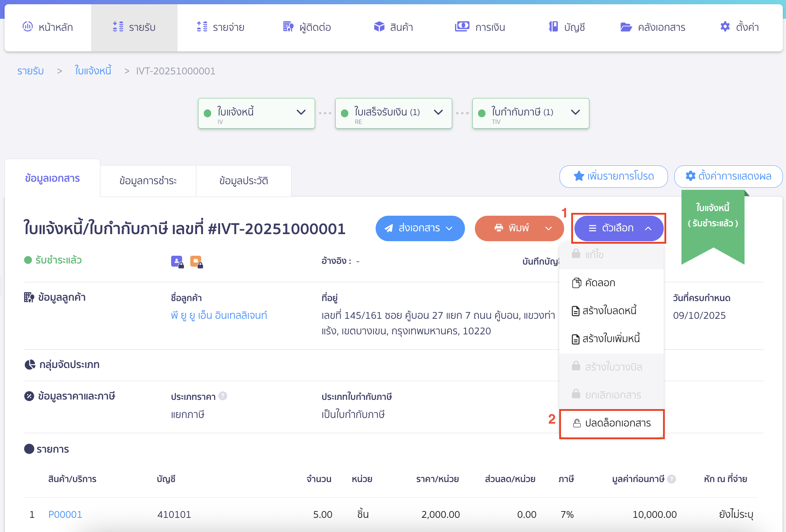Click the ตั้งค่า settings gear icon

coord(725,27)
